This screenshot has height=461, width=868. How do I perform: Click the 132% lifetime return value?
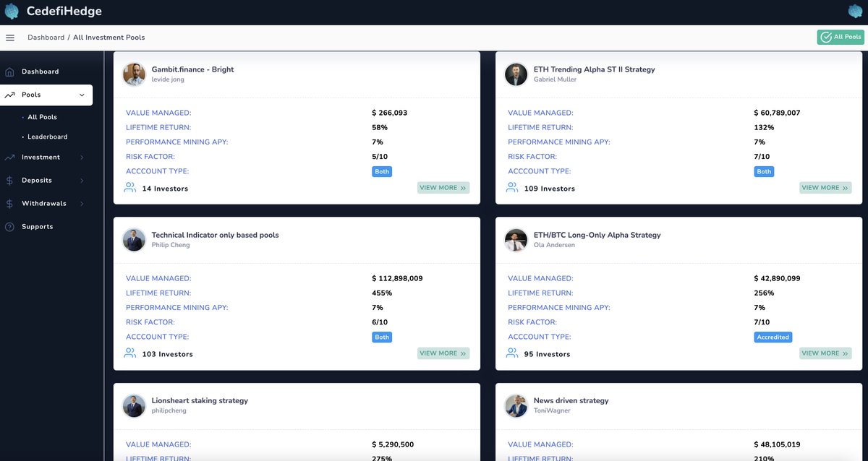point(764,128)
